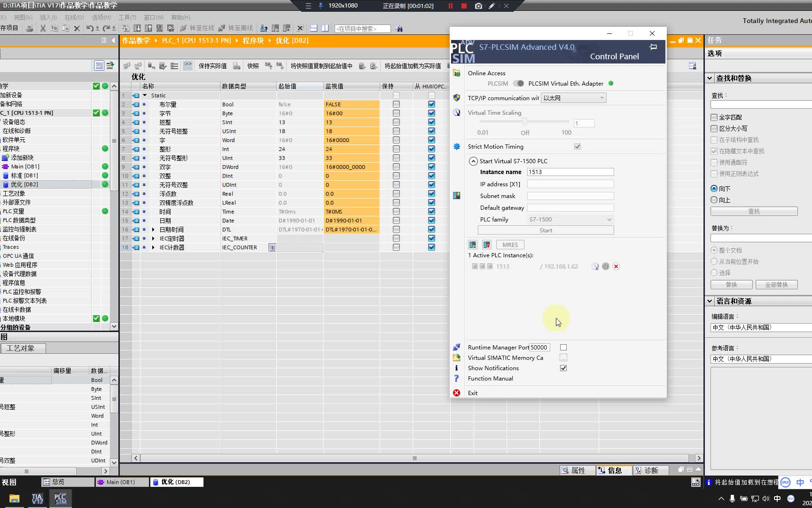Click the red stop recording button
This screenshot has width=812, height=508.
464,6
